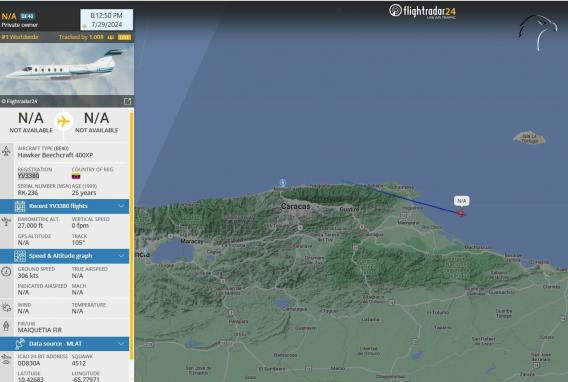568x382 pixels.
Task: Click the date and time display box
Action: pyautogui.click(x=106, y=20)
